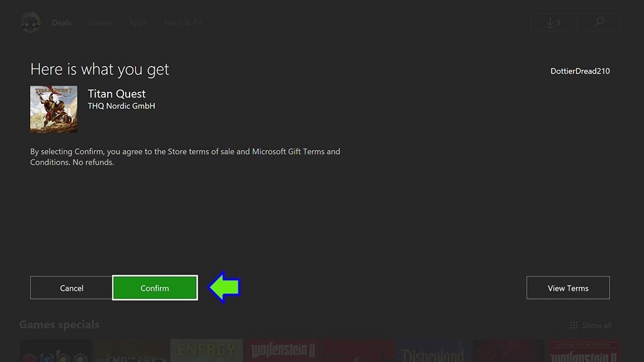Screen dimensions: 644x362
Task: Open the ENERGY game tile
Action: [206, 351]
